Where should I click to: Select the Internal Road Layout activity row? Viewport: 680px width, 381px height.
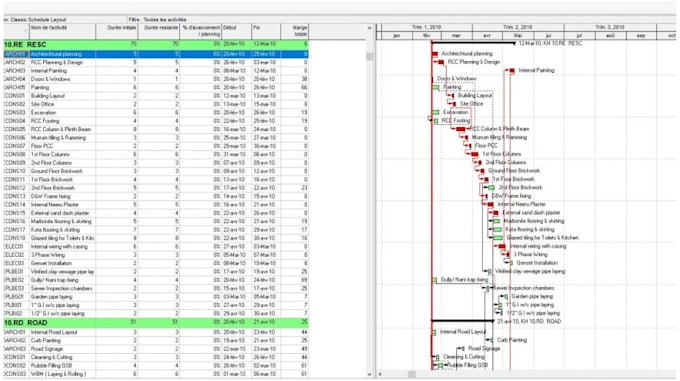coord(156,332)
